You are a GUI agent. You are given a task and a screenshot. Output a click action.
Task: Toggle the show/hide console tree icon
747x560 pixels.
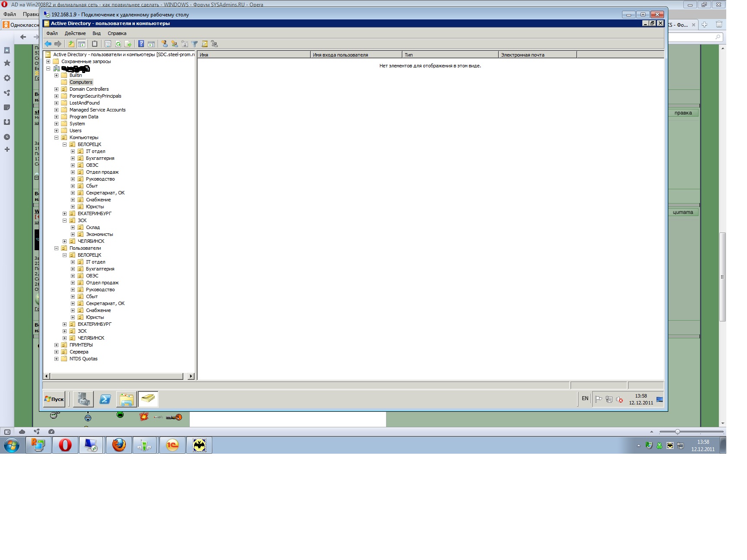click(81, 44)
